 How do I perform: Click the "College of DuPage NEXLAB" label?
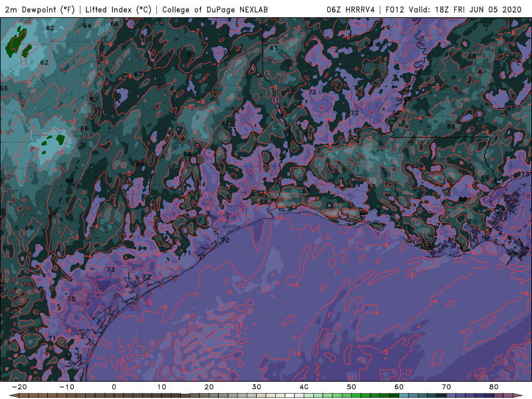(215, 10)
